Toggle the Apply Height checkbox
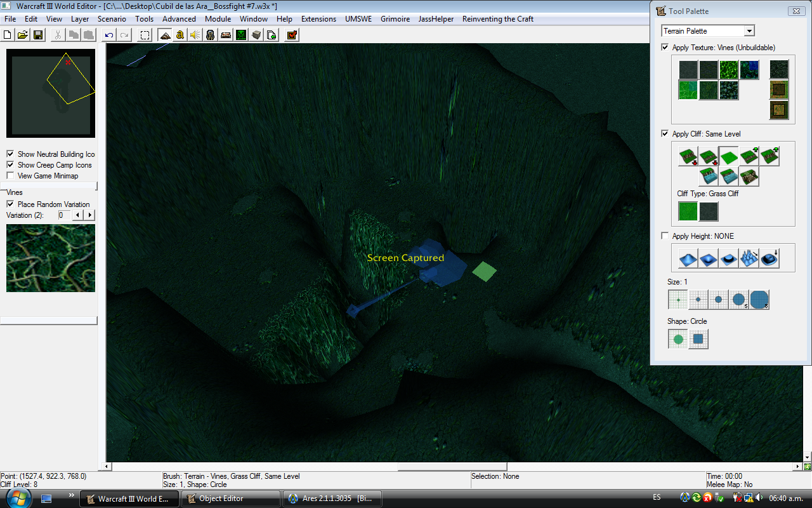 coord(665,236)
